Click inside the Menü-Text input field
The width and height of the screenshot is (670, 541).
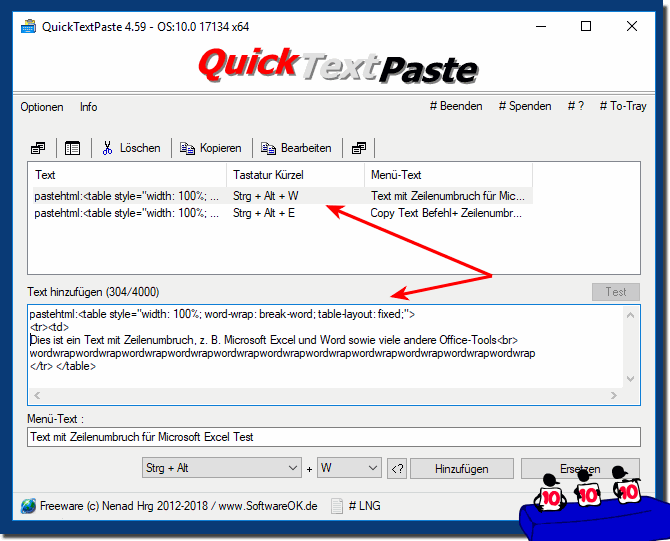pos(334,437)
